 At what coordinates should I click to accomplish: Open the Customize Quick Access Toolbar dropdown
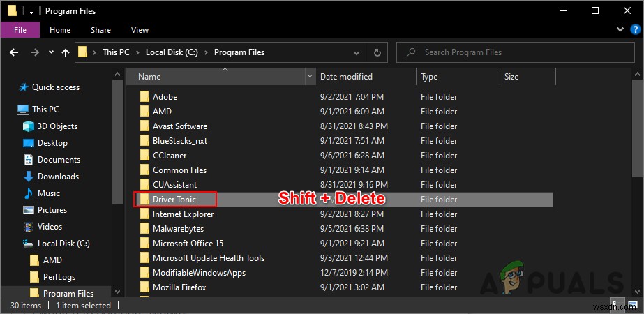point(31,11)
